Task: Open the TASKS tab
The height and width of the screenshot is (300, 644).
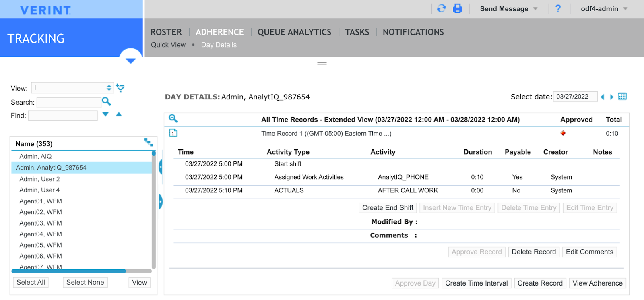Action: tap(357, 32)
